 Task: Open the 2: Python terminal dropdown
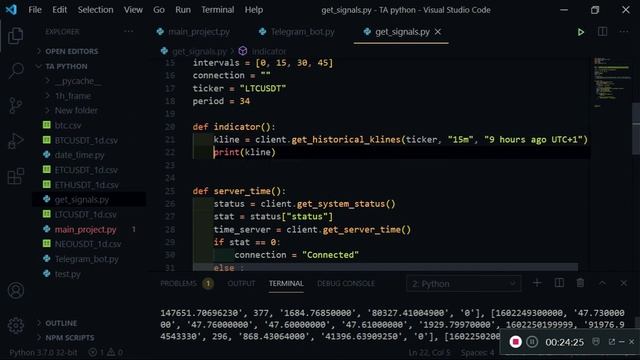[463, 284]
